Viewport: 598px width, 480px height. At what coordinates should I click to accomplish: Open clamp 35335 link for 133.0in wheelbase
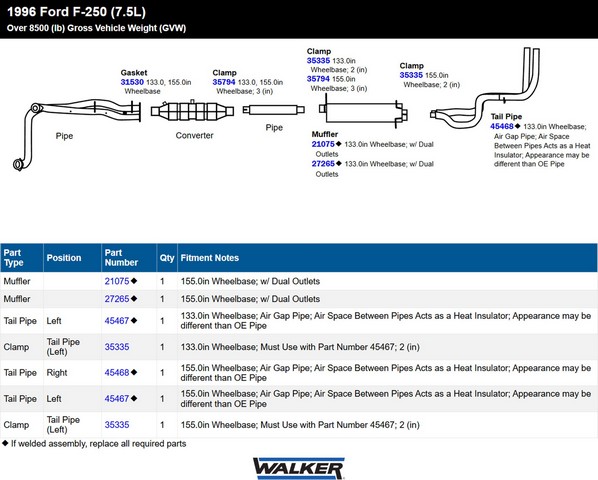pos(318,61)
